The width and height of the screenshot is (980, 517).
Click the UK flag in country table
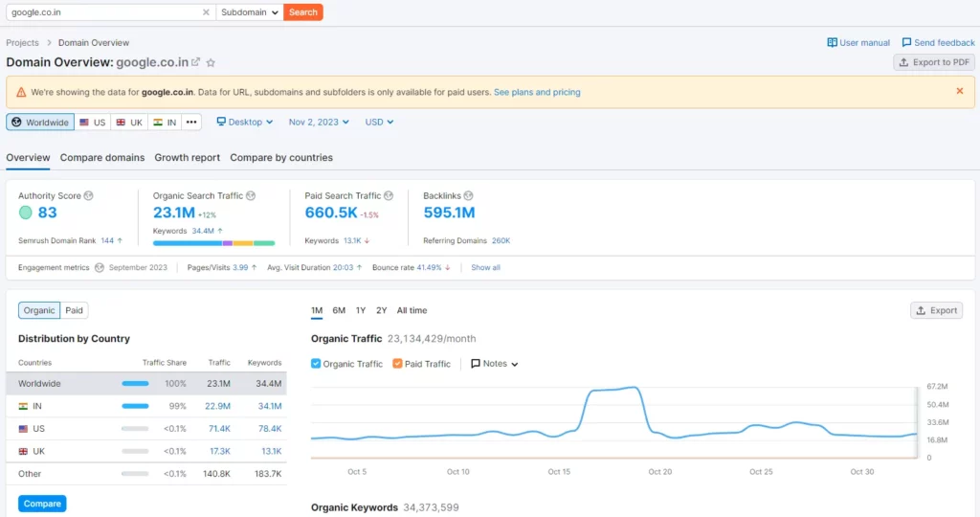(x=23, y=451)
